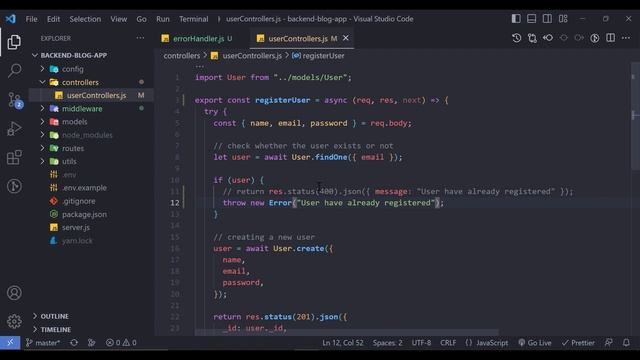Close the userControllers.js tab
This screenshot has height=360, width=640.
(346, 38)
